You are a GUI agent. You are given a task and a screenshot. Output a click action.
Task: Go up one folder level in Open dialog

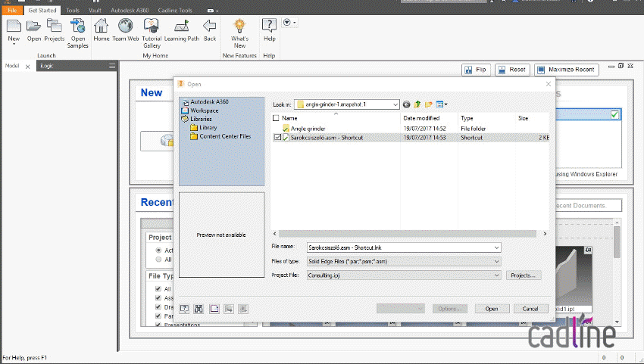coord(417,104)
